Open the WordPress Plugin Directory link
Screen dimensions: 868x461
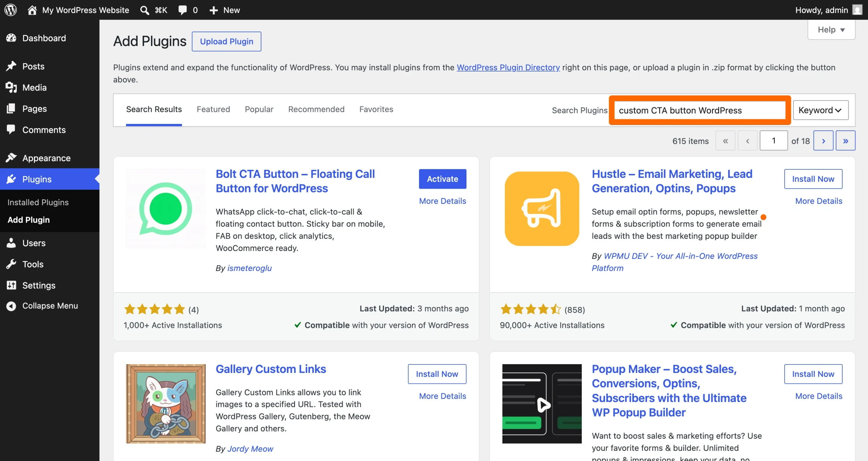point(508,67)
